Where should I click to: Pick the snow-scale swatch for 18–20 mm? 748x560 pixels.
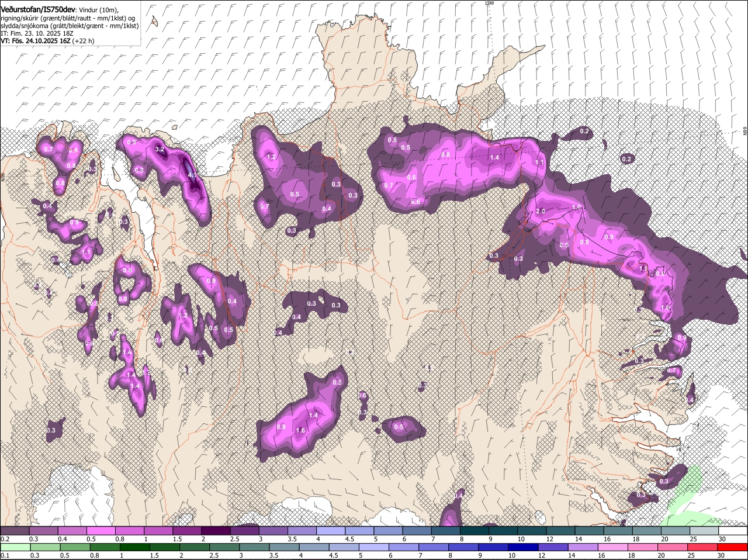pyautogui.click(x=647, y=531)
